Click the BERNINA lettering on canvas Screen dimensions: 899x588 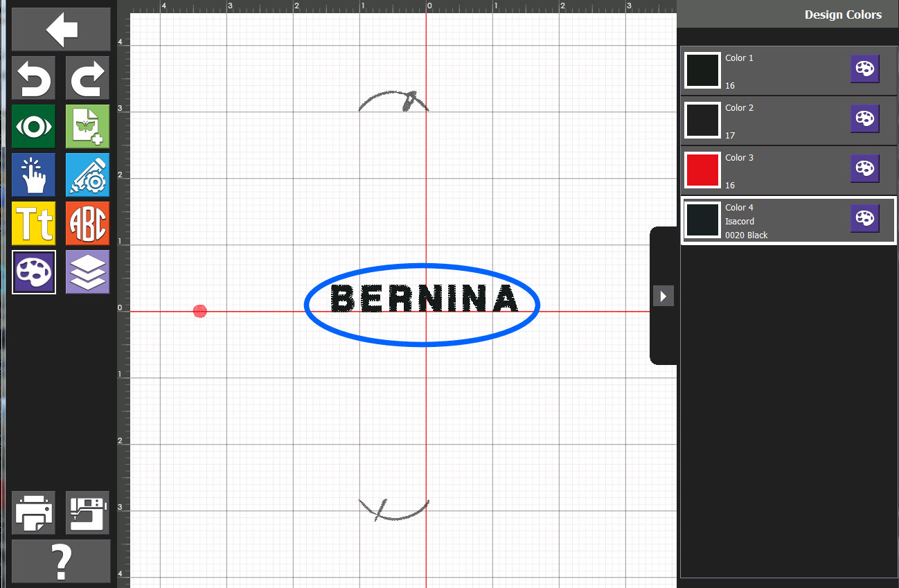[424, 299]
